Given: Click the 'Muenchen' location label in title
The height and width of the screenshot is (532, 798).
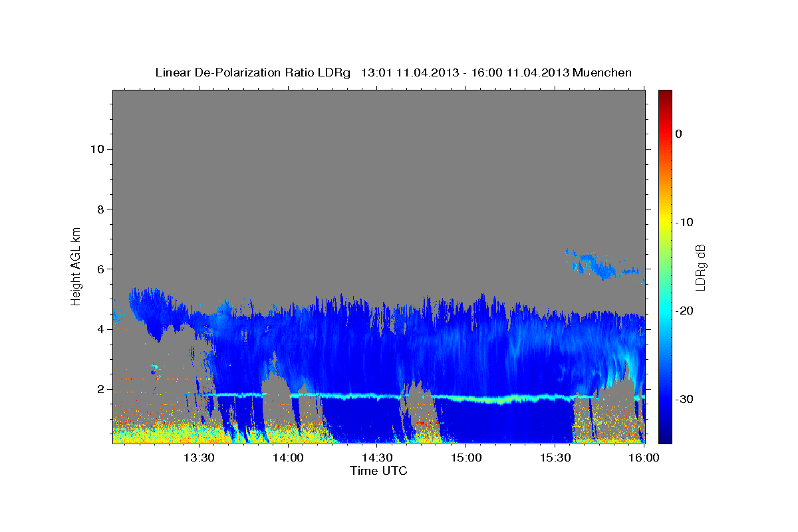Looking at the screenshot, I should (x=603, y=72).
